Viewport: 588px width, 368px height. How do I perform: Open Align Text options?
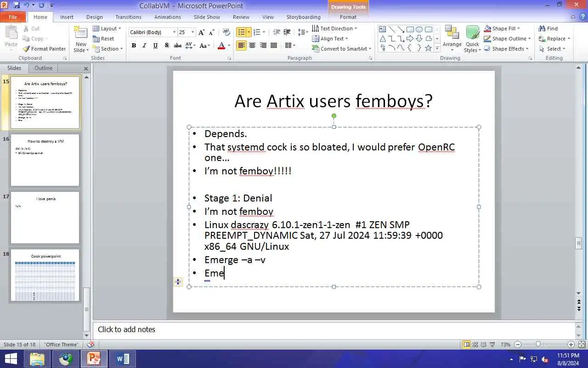[x=330, y=39]
